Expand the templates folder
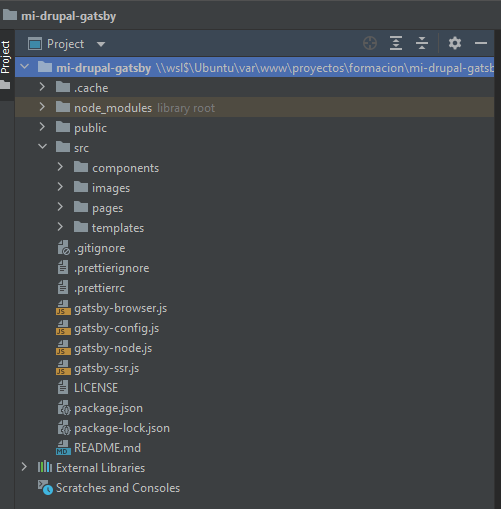This screenshot has width=501, height=509. pos(60,227)
